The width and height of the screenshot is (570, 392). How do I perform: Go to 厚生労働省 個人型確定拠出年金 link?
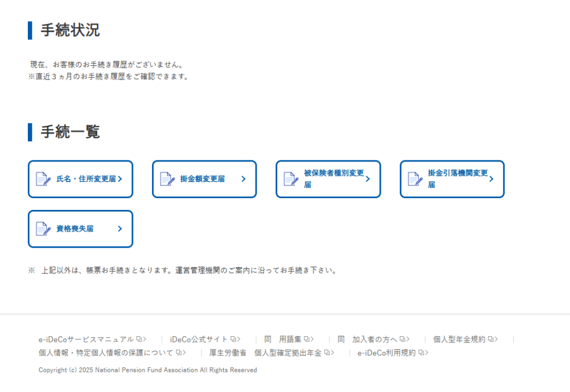click(265, 352)
